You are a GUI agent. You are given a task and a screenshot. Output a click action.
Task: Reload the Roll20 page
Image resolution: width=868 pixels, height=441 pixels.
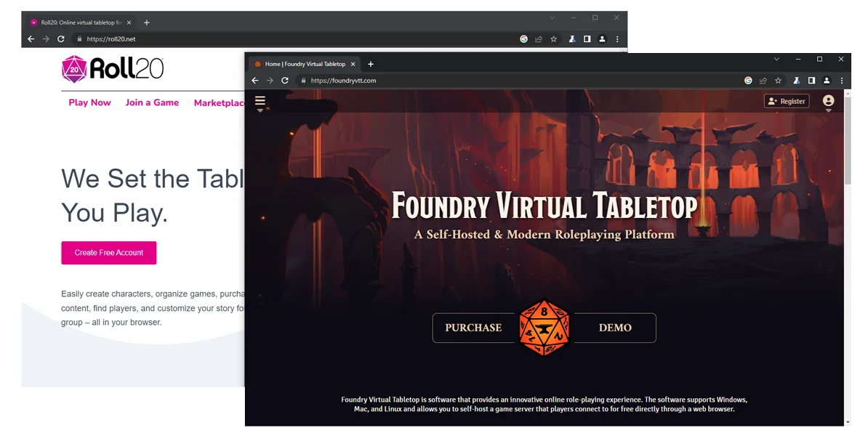pyautogui.click(x=61, y=39)
